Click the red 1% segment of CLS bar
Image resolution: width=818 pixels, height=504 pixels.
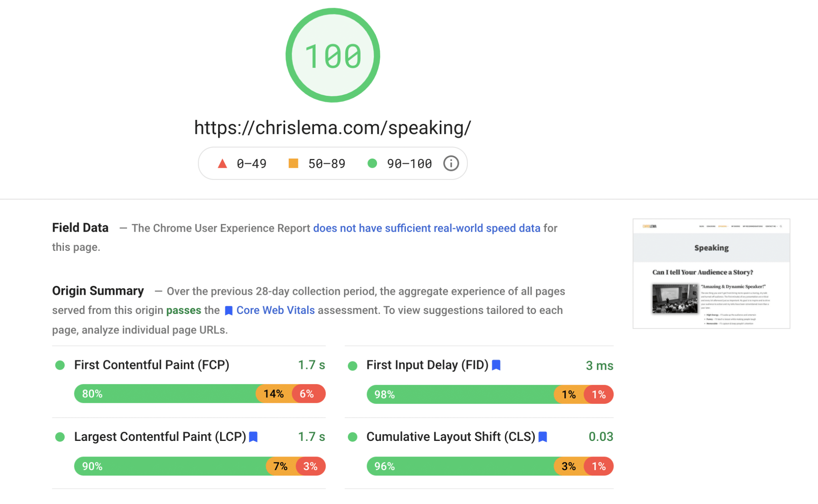click(x=598, y=466)
